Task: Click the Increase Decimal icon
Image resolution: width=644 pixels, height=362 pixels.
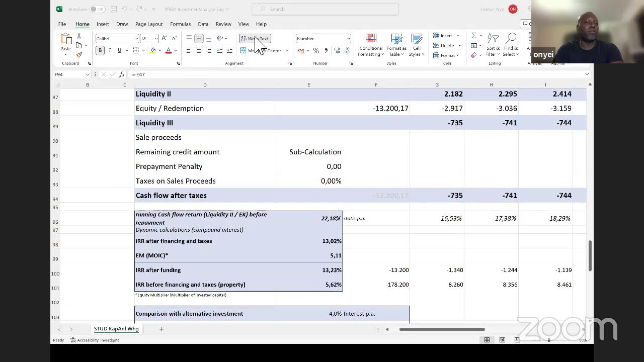Action: pos(337,51)
